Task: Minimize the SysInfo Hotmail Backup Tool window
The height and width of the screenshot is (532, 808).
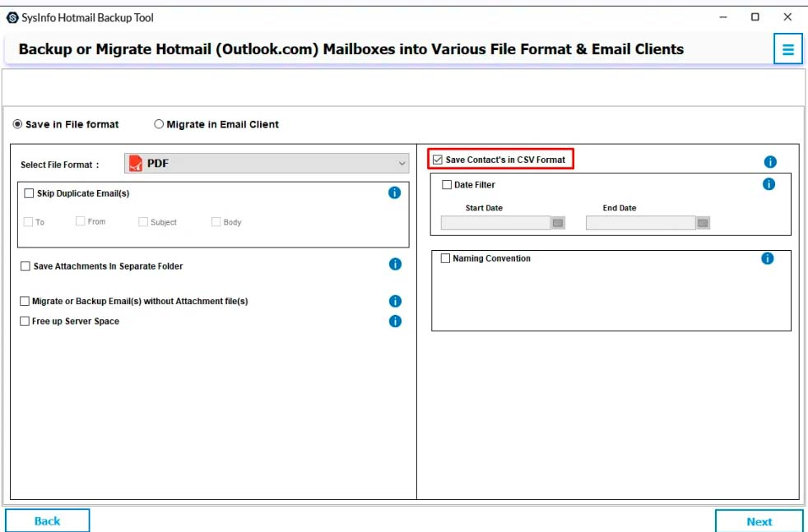Action: pos(723,17)
